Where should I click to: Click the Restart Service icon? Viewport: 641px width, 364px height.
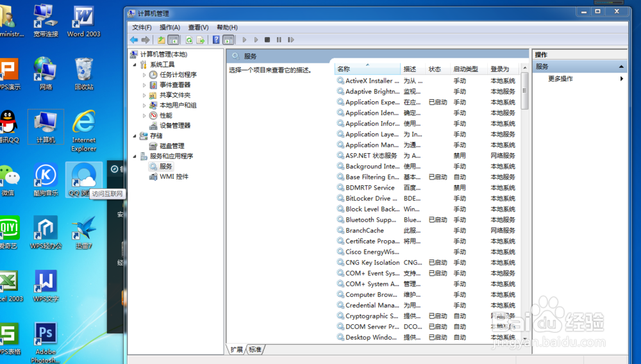tap(290, 40)
